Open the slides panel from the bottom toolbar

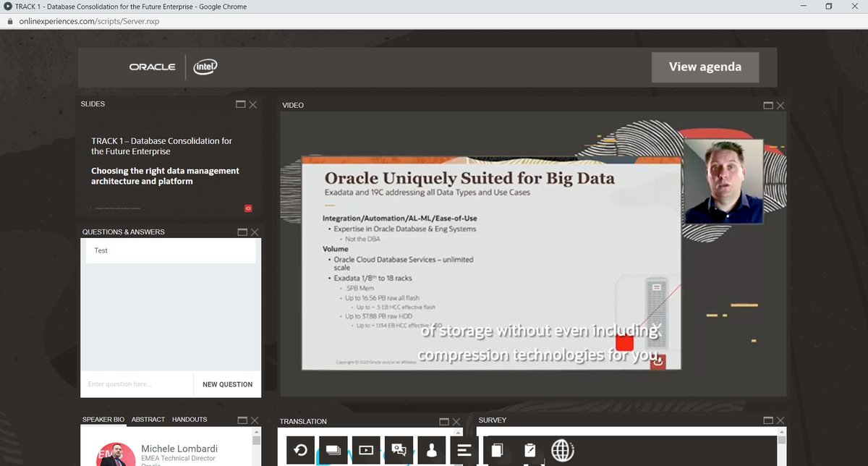pos(333,450)
